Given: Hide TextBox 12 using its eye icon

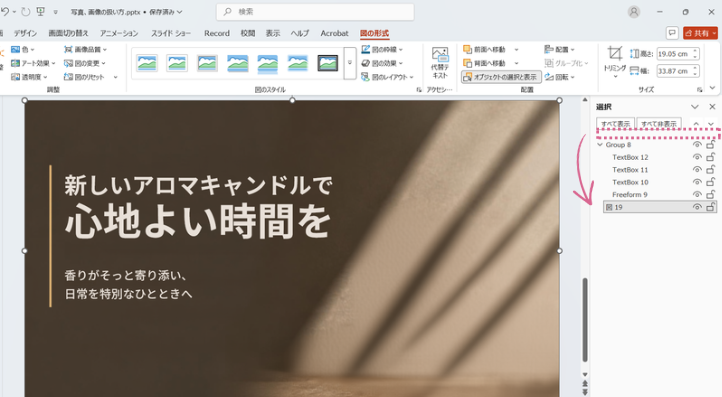Looking at the screenshot, I should click(x=697, y=157).
